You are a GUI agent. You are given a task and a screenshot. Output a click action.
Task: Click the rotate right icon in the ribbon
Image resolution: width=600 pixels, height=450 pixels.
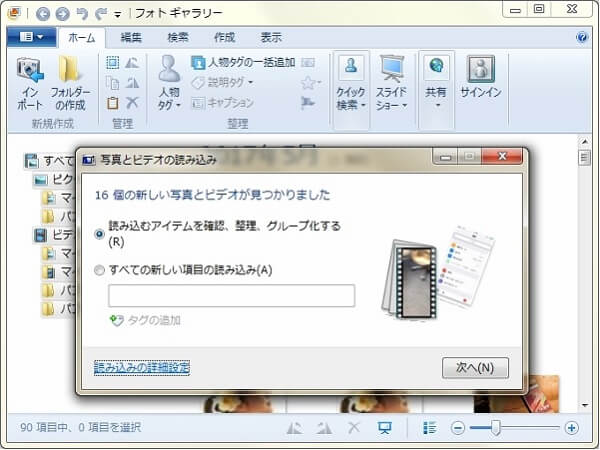(x=132, y=83)
